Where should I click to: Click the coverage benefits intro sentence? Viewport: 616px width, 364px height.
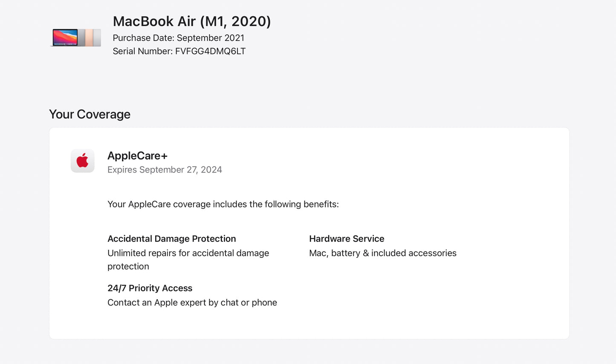tap(223, 204)
